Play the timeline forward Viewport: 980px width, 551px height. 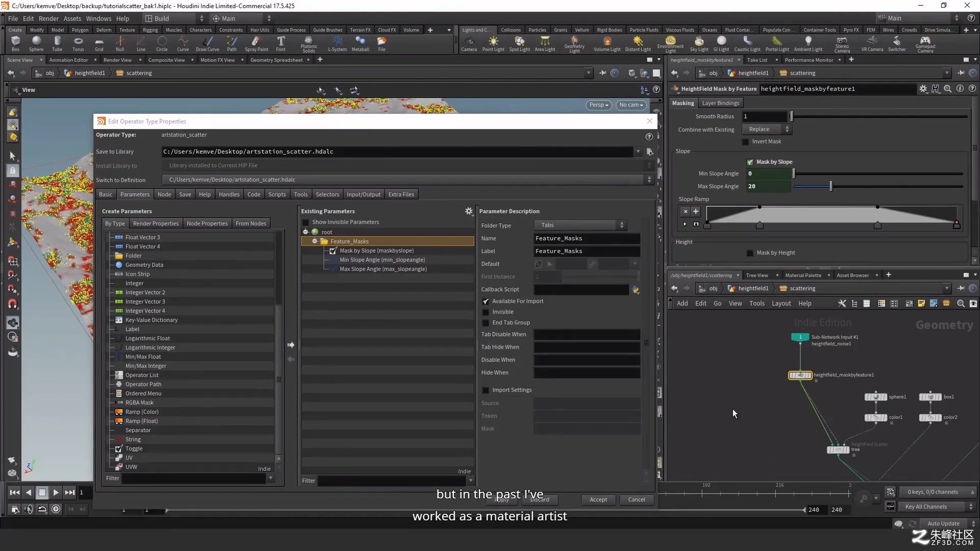[x=56, y=492]
